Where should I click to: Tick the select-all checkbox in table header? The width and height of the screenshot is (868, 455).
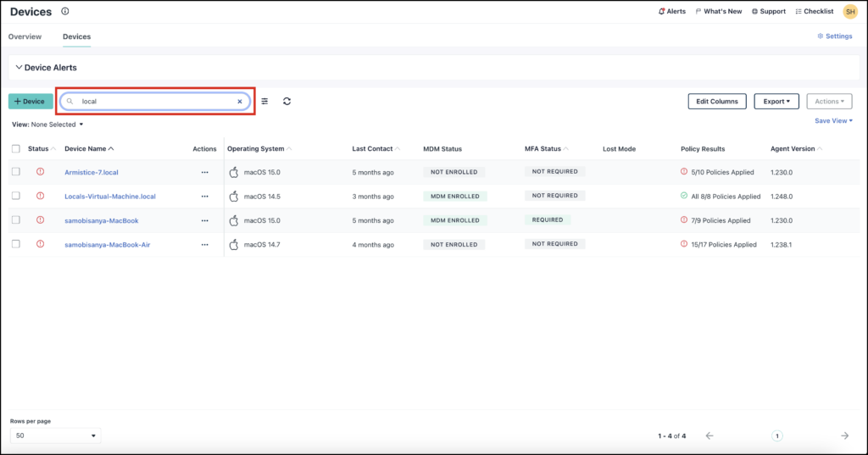16,149
